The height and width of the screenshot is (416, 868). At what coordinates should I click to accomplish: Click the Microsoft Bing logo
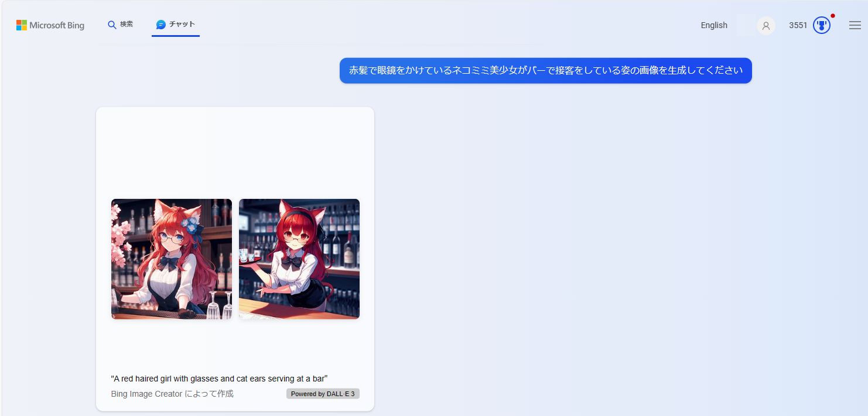point(50,25)
